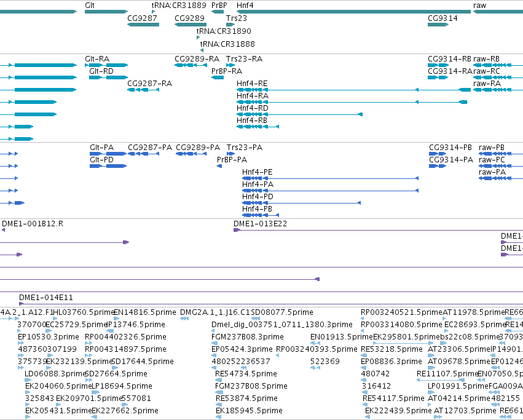Select EST EP05424.3prime
Screen dimensions: 523x420
214,355
